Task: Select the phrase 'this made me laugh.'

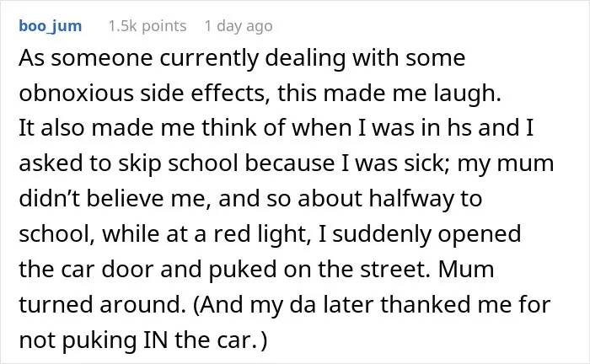Action: (389, 93)
